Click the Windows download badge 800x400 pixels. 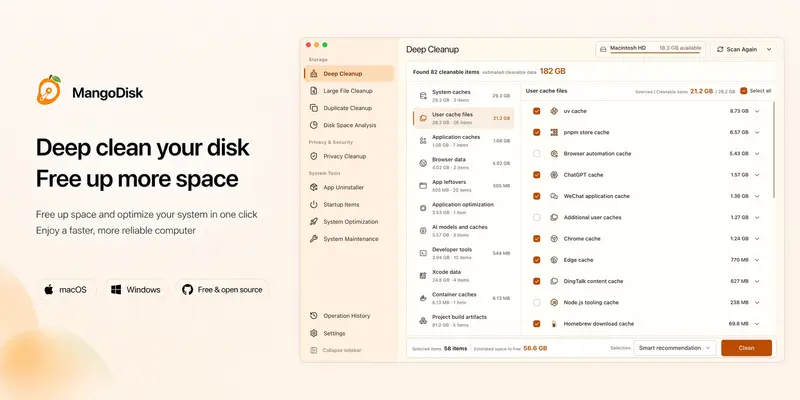pyautogui.click(x=136, y=290)
